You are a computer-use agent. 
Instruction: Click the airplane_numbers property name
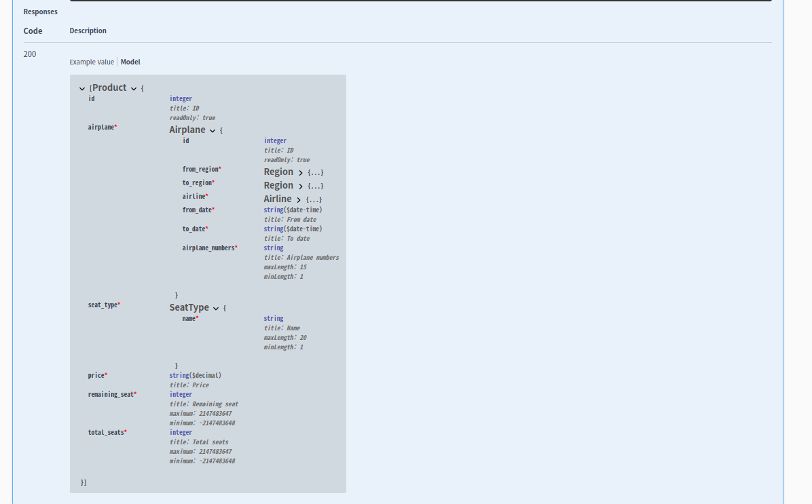click(208, 248)
